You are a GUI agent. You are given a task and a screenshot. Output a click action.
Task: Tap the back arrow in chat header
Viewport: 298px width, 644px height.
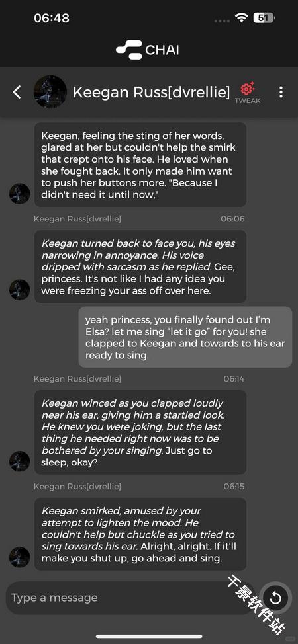[17, 92]
